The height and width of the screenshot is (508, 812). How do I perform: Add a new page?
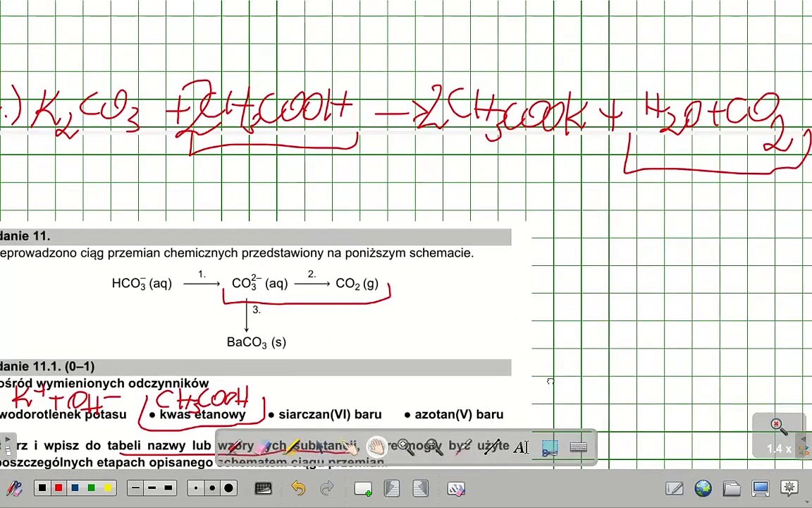click(x=362, y=488)
